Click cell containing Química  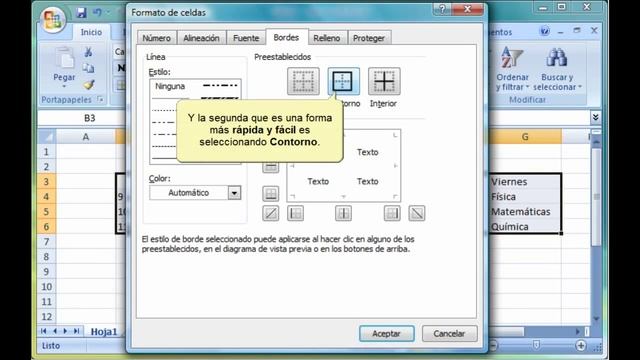pyautogui.click(x=525, y=227)
